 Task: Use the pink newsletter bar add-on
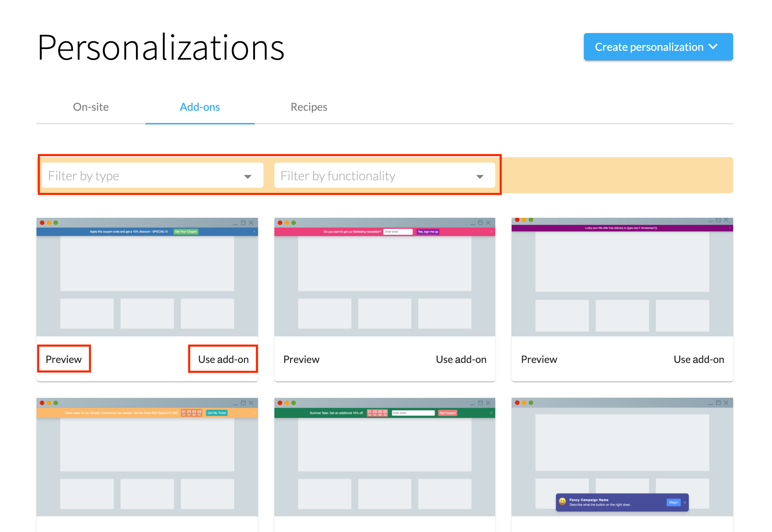point(461,359)
